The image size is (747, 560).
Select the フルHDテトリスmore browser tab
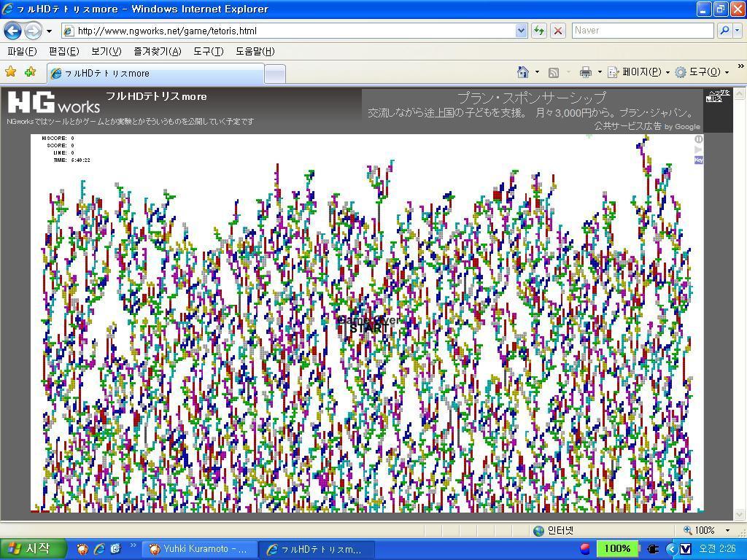pos(155,74)
